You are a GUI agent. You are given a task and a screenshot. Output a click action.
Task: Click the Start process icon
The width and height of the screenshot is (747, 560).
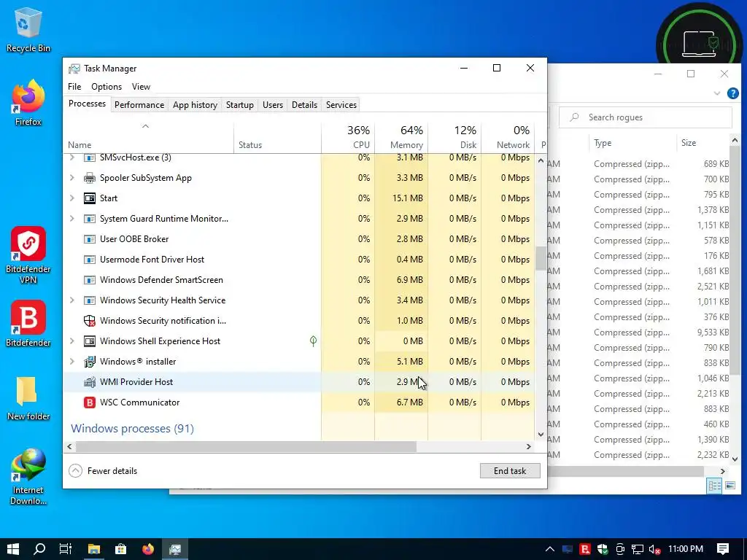pos(90,198)
